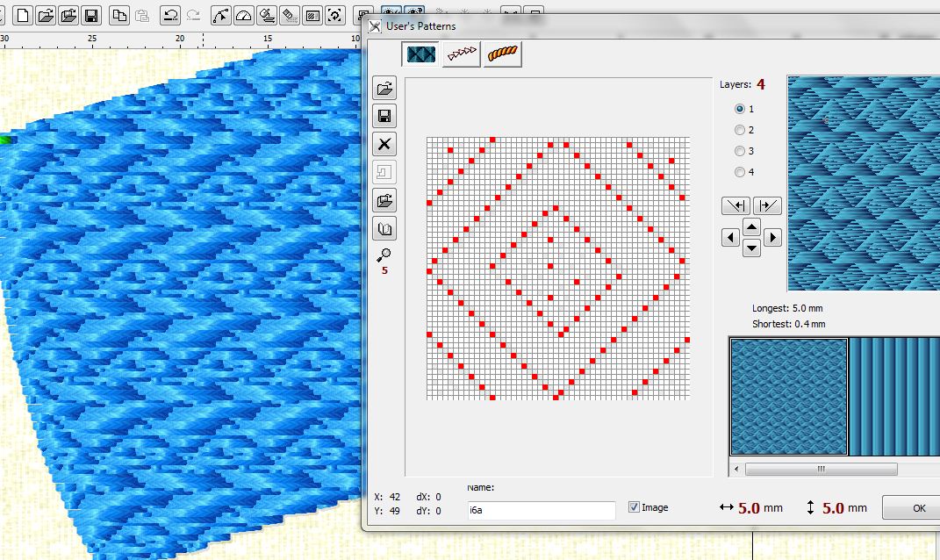Save design with main toolbar floppy icon

coord(91,15)
